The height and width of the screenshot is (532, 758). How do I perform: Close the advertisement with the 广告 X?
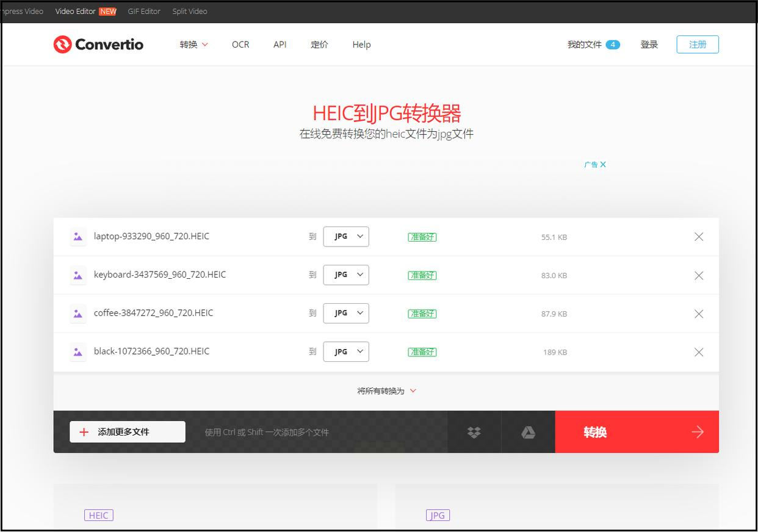(x=595, y=165)
